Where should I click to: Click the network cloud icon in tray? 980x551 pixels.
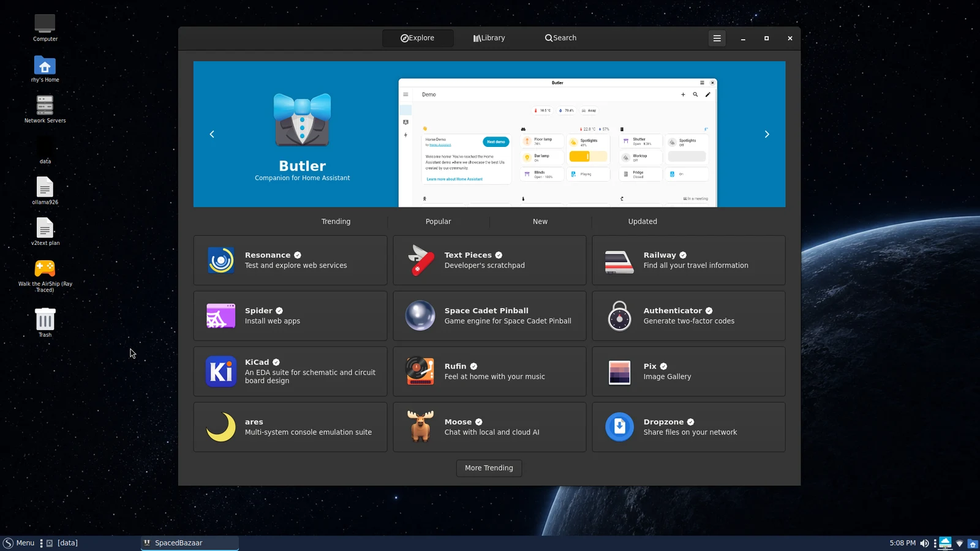click(946, 543)
